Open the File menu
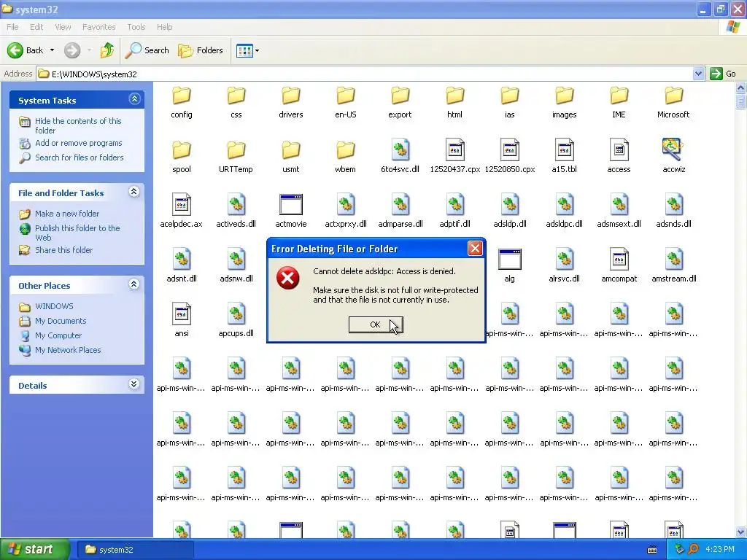This screenshot has height=560, width=747. click(12, 27)
